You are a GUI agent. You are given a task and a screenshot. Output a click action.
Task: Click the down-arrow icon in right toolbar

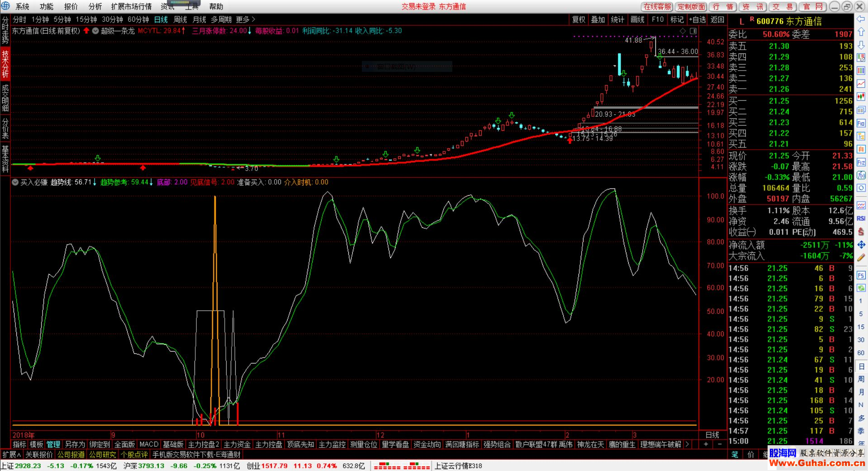861,45
